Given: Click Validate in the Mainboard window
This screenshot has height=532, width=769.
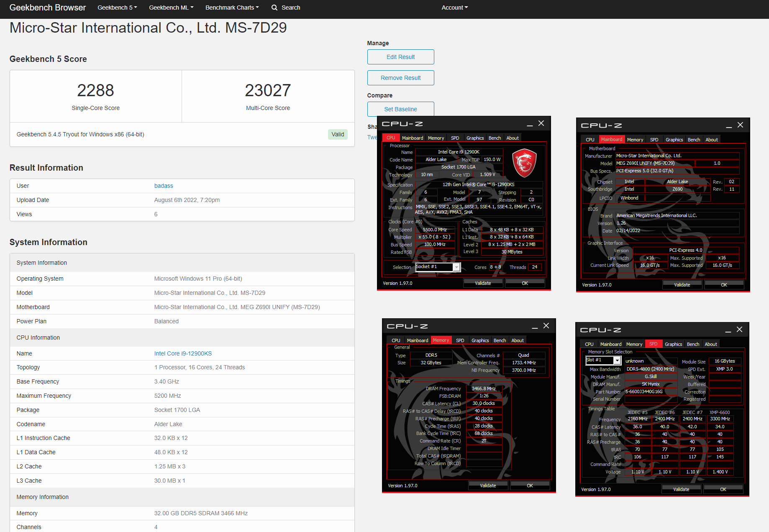Looking at the screenshot, I should click(x=682, y=285).
